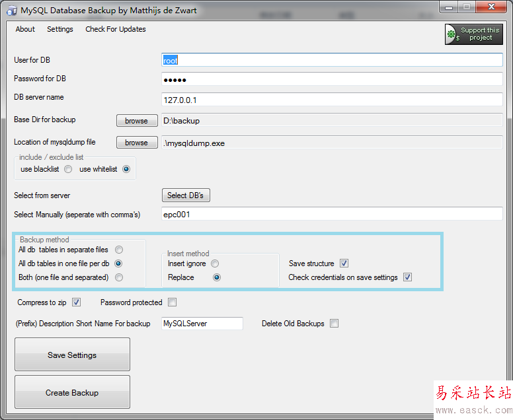The height and width of the screenshot is (420, 513).
Task: Open the Settings menu
Action: [x=60, y=29]
